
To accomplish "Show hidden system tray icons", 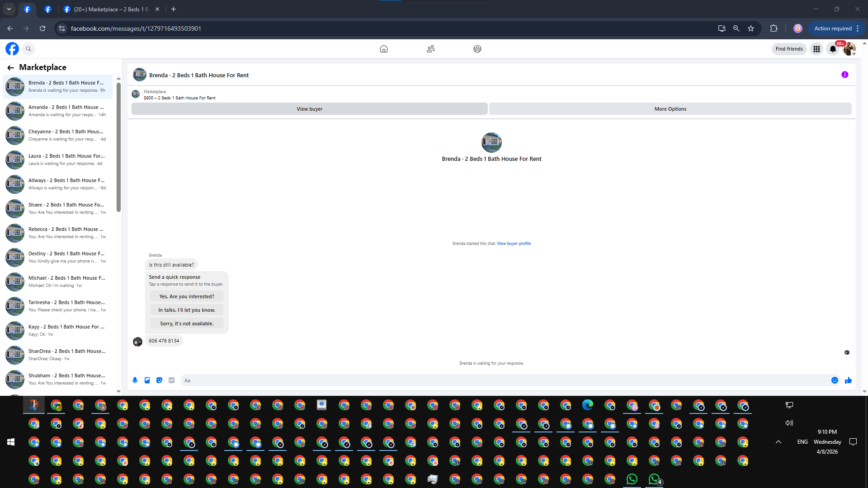I will (778, 442).
